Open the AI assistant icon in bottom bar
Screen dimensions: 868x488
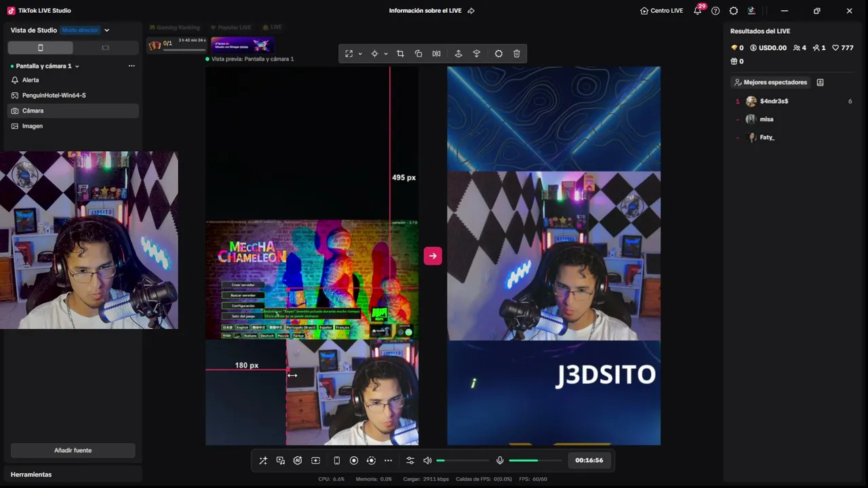[x=298, y=461]
